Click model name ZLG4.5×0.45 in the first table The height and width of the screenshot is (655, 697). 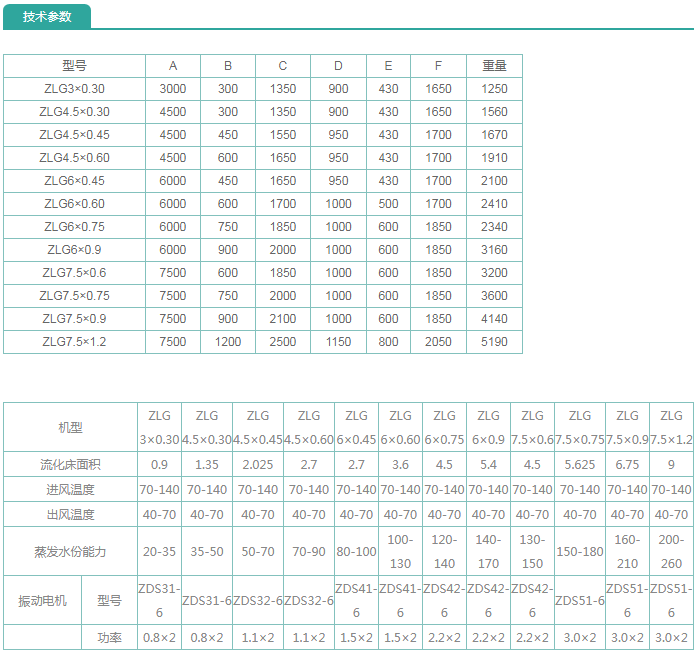tap(74, 135)
